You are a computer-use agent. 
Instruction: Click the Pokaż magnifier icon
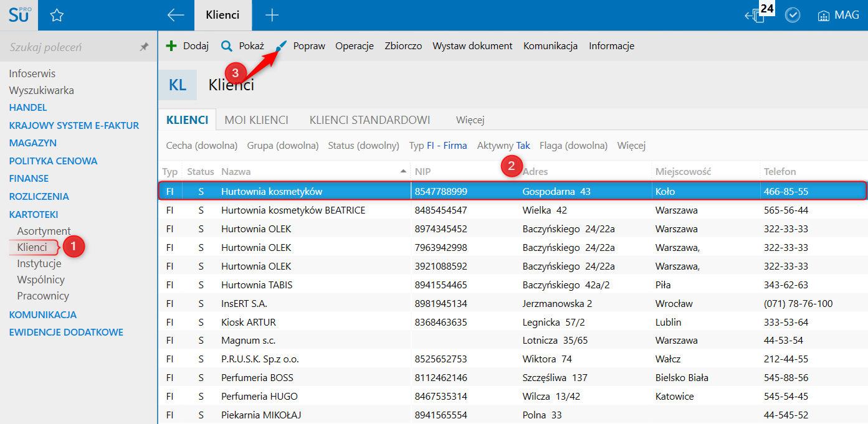click(227, 46)
